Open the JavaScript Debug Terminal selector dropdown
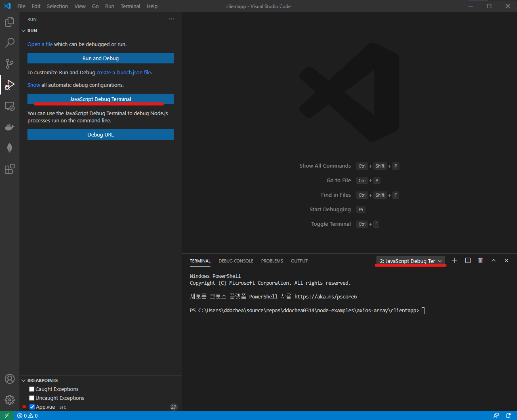 point(411,261)
